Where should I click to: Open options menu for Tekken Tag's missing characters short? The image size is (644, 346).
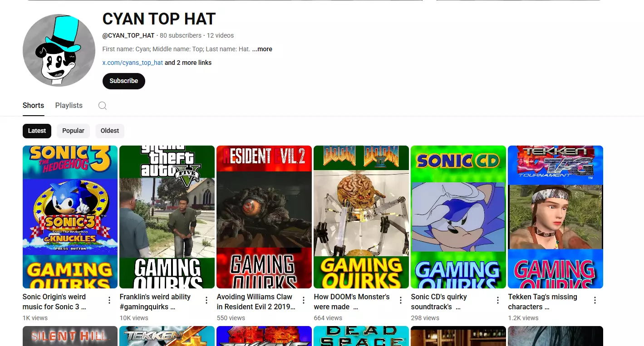coord(595,300)
